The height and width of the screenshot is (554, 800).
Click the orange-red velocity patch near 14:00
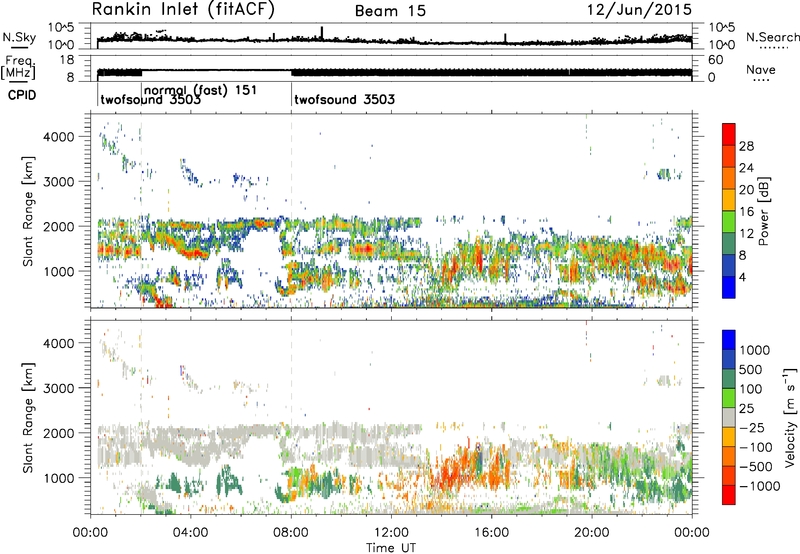coord(450,475)
